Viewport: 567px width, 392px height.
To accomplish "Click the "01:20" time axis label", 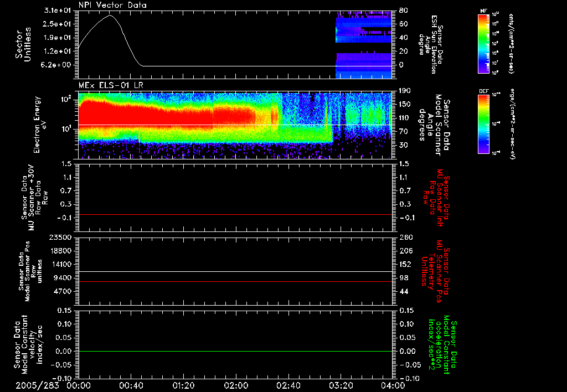I will coord(184,385).
